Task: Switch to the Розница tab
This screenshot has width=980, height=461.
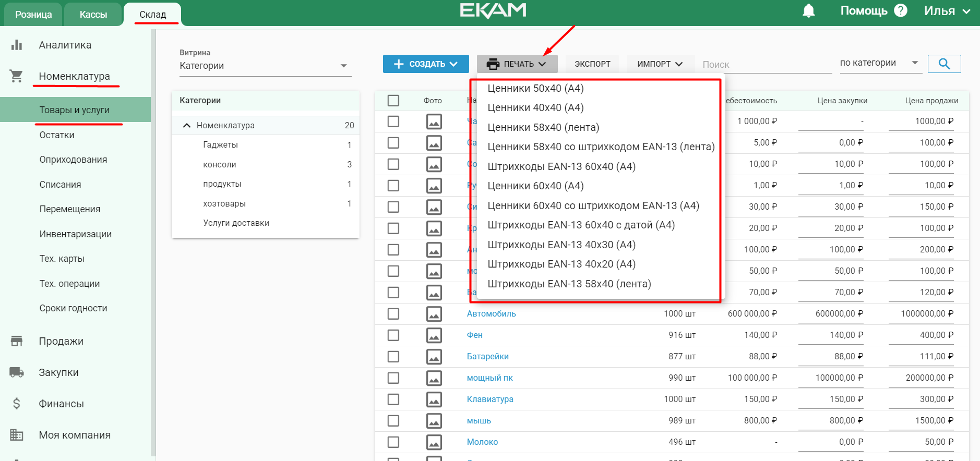Action: (33, 15)
